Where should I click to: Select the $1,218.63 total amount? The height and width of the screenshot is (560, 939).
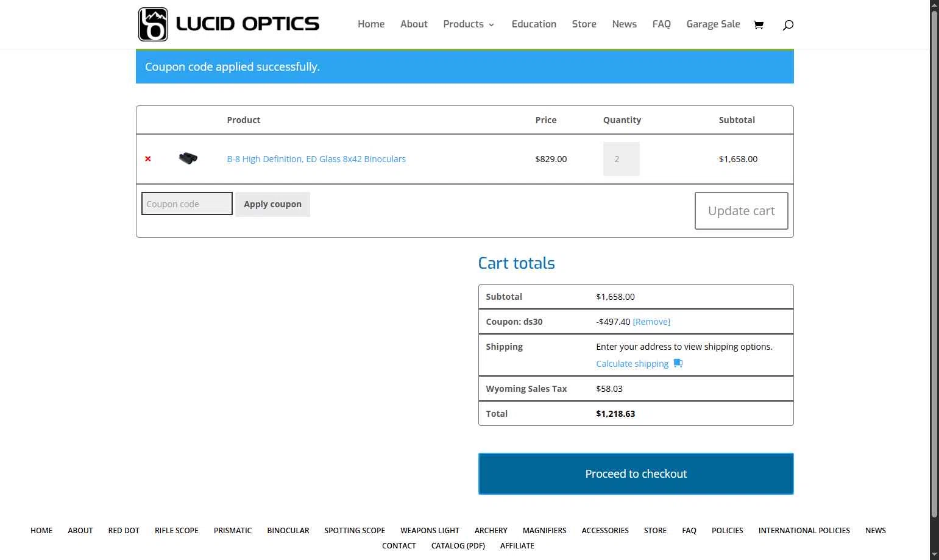coord(615,414)
